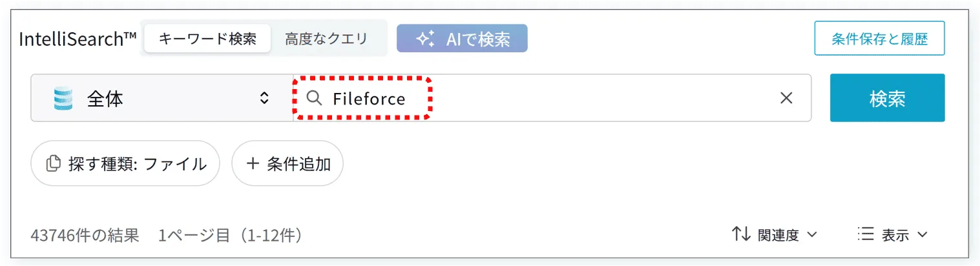Viewport: 980px width, 266px height.
Task: Click the 探す種類: ファイル filter chip
Action: tap(125, 164)
